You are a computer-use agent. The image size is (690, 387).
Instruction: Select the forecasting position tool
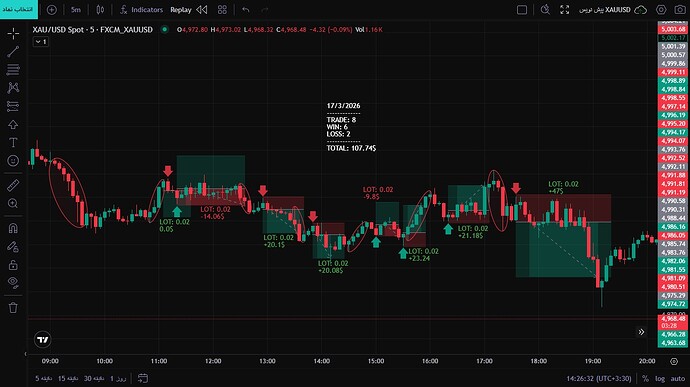(x=13, y=106)
